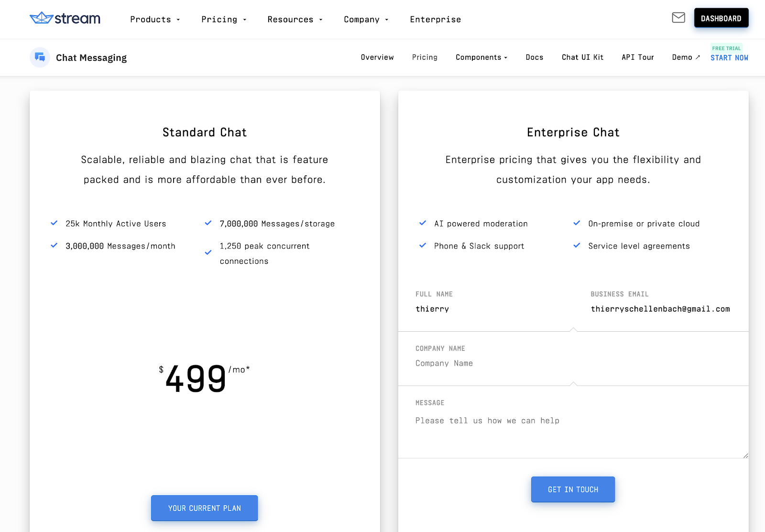The image size is (765, 532).
Task: Switch to the Docs section
Action: pyautogui.click(x=534, y=57)
